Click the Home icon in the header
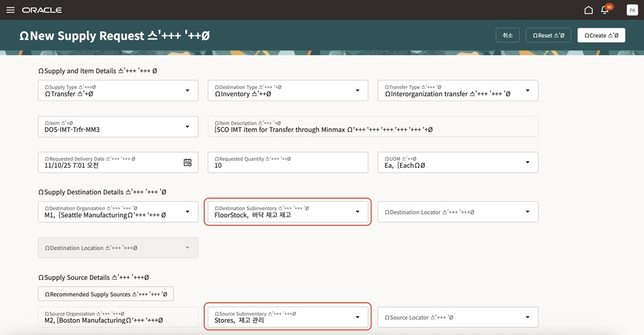Viewport: 644px width, 335px height. (x=589, y=10)
